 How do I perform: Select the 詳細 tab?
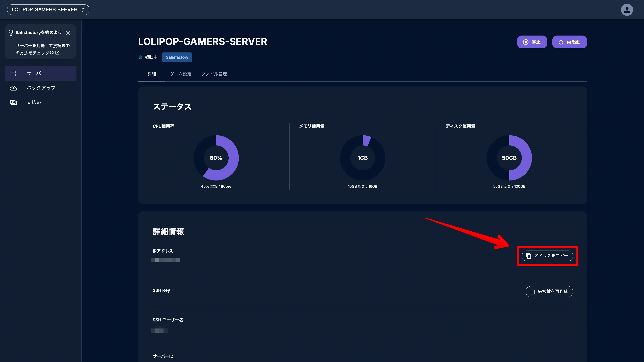tap(151, 74)
